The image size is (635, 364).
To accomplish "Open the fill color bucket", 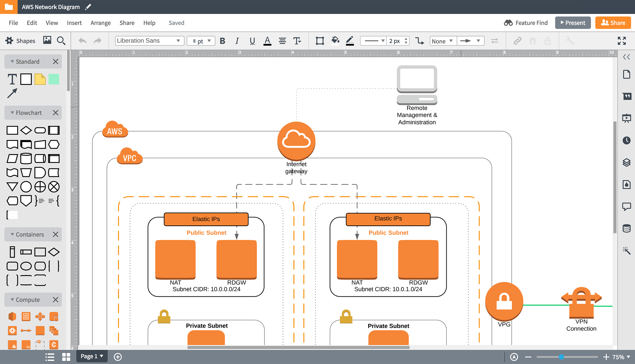I will pyautogui.click(x=335, y=40).
